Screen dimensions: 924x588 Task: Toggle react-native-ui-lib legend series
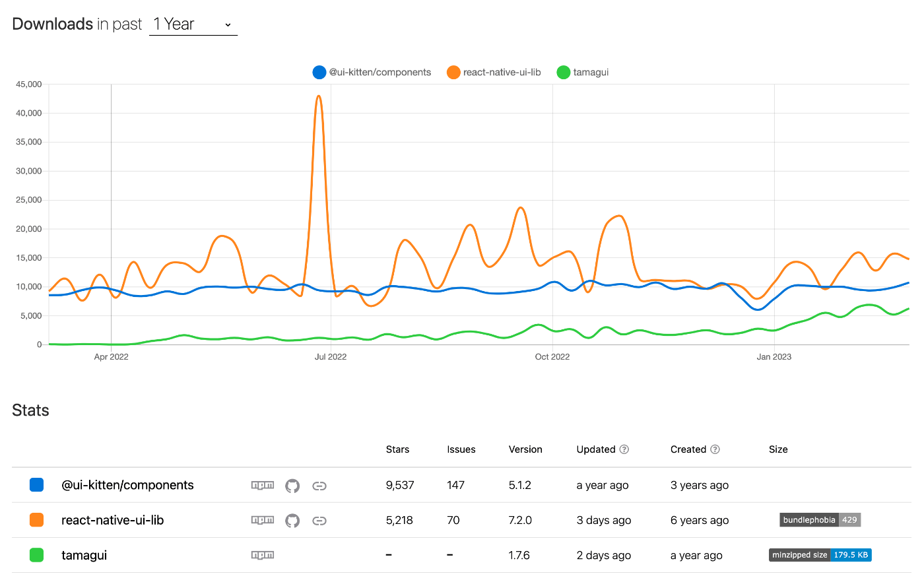494,73
